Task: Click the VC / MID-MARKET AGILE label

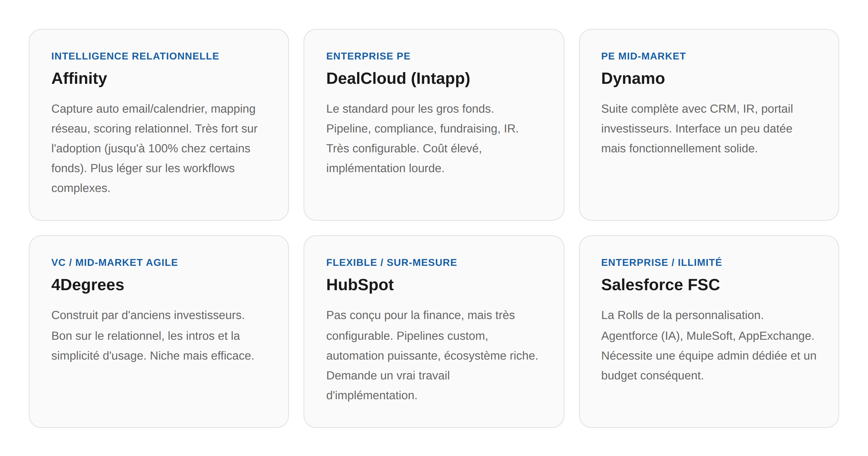Action: click(115, 263)
